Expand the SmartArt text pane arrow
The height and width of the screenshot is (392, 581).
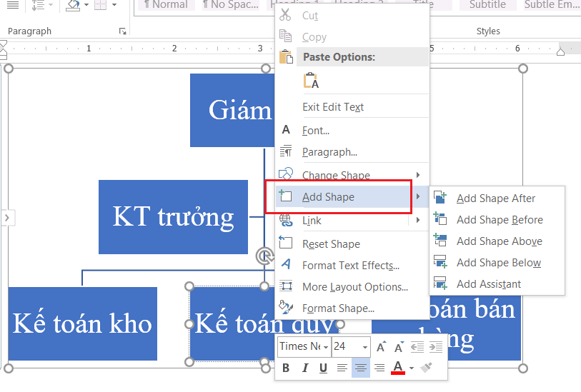(x=7, y=218)
